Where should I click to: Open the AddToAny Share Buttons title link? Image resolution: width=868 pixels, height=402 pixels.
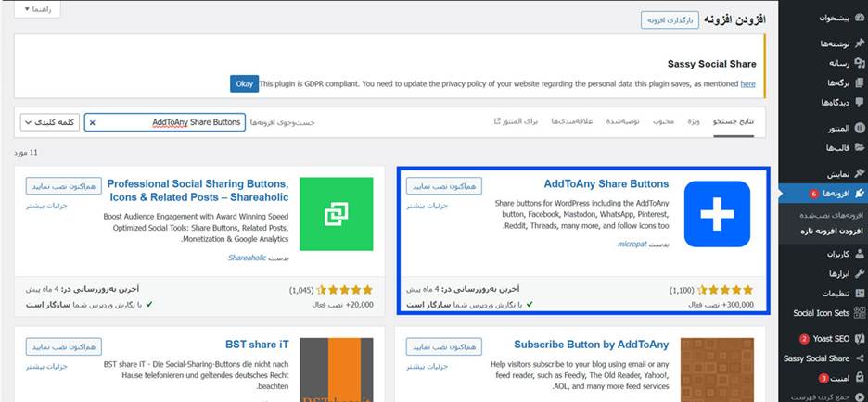(606, 184)
